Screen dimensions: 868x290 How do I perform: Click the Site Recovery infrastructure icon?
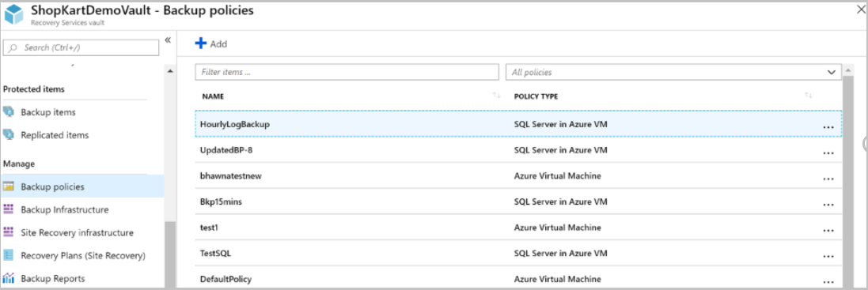tap(8, 232)
